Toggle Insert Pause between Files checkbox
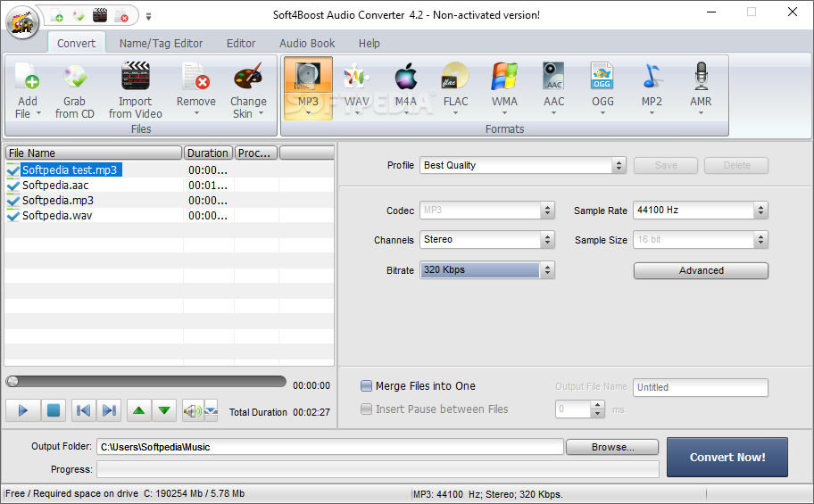Image resolution: width=814 pixels, height=504 pixels. click(x=366, y=409)
